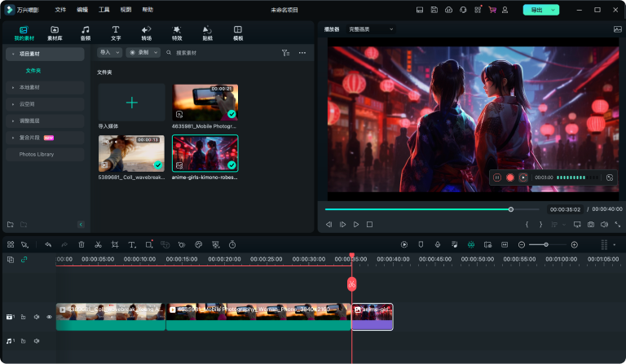Click the split scissors tool in timeline toolbar
The image size is (626, 364).
pos(98,244)
